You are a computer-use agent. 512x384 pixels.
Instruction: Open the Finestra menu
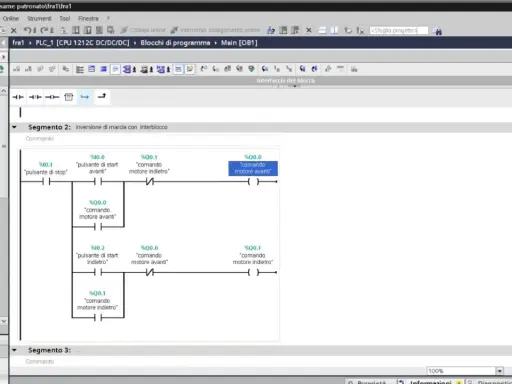tap(88, 18)
